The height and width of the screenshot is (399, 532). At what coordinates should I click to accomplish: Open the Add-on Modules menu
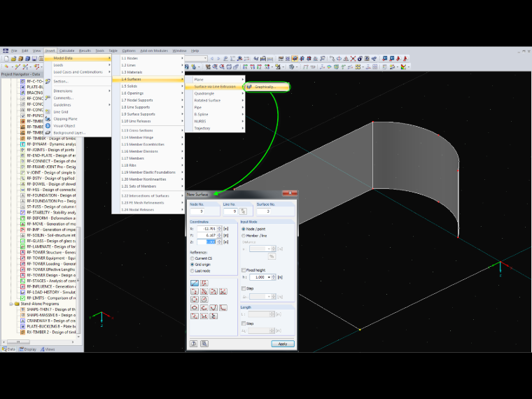point(154,51)
